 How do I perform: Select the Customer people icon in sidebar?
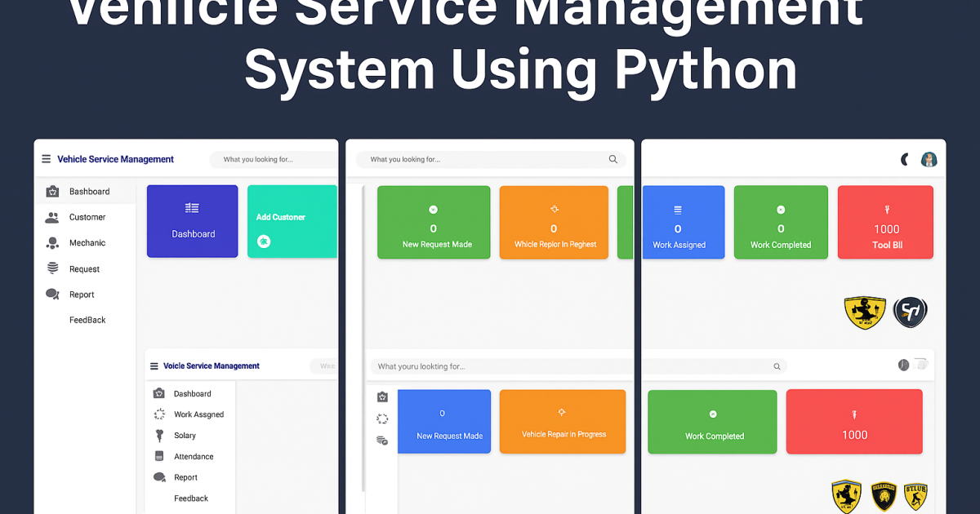(x=51, y=217)
